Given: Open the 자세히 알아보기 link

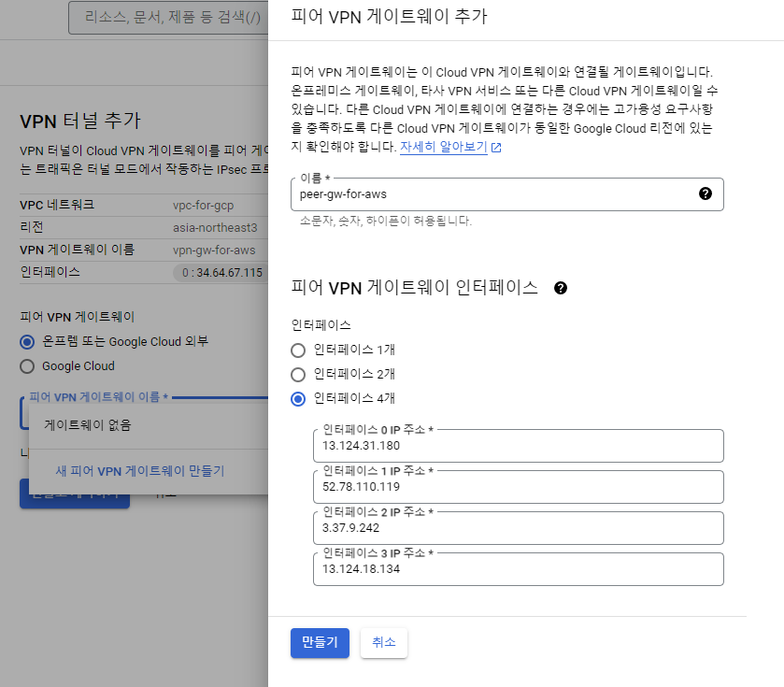Looking at the screenshot, I should tap(444, 147).
